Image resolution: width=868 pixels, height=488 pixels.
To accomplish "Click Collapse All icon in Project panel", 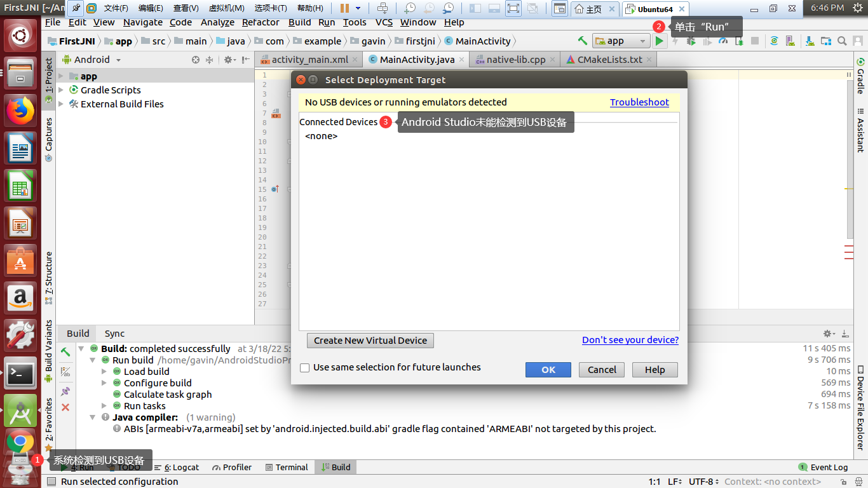I will click(x=210, y=60).
